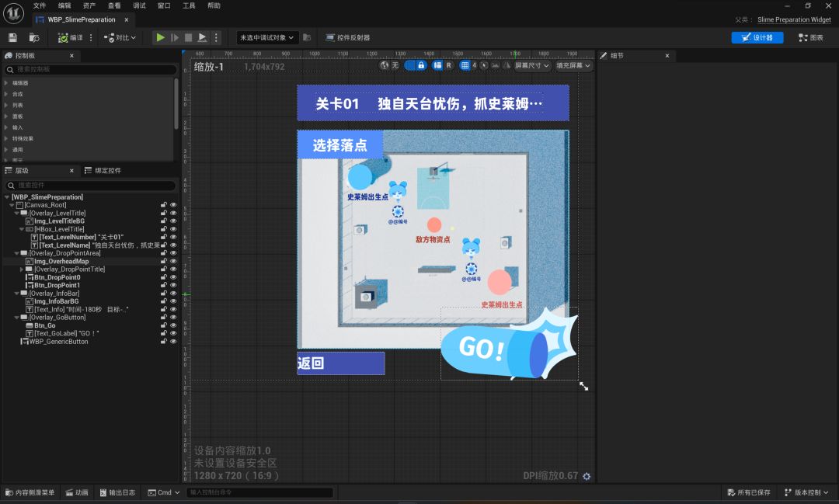Click the hierarchy 搜索控件 search field
The height and width of the screenshot is (504, 839).
tap(90, 185)
